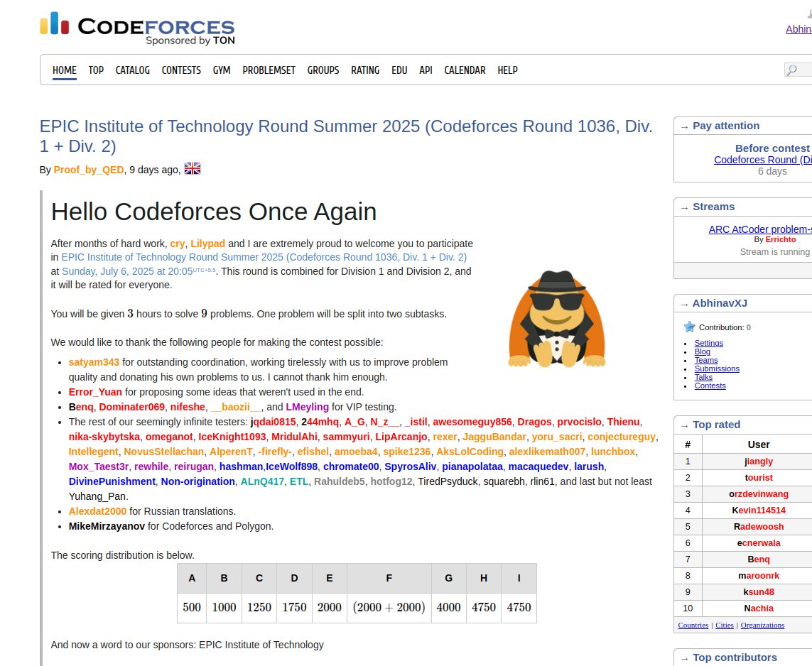The height and width of the screenshot is (666, 812).
Task: Open jqdai0815's profile
Action: (x=273, y=422)
